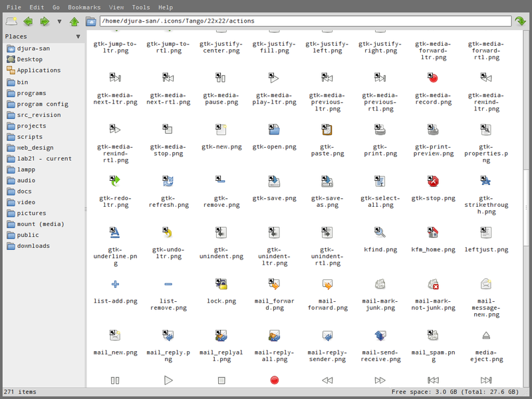This screenshot has height=399, width=532.
Task: Open the forward history dropdown triangle
Action: click(x=59, y=21)
